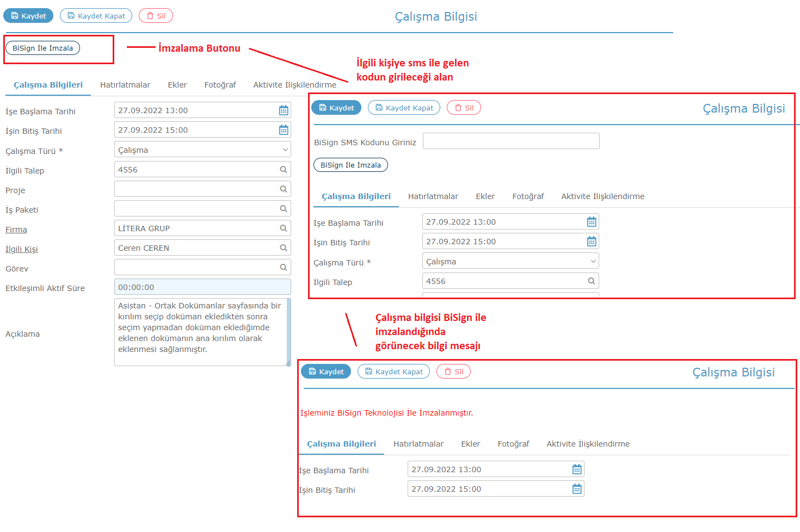Click BiSign SMS Kodunu Giriniz input field
This screenshot has width=800, height=532.
[511, 141]
